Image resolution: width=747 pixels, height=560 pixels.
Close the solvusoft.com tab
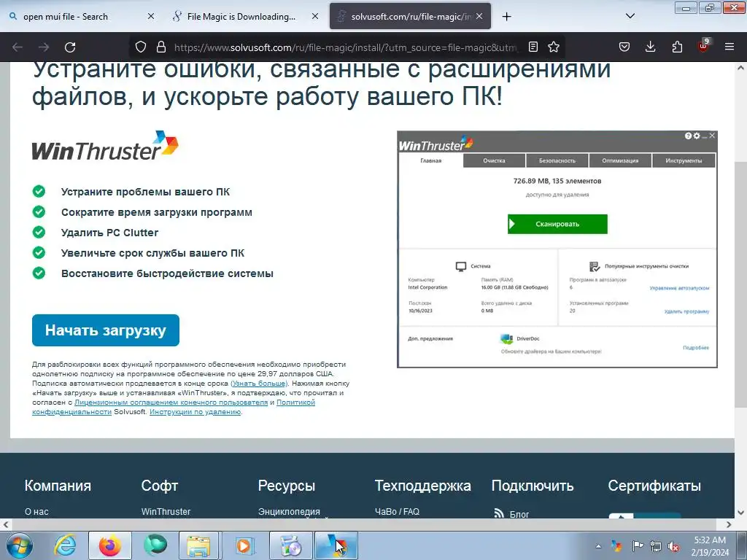click(479, 16)
